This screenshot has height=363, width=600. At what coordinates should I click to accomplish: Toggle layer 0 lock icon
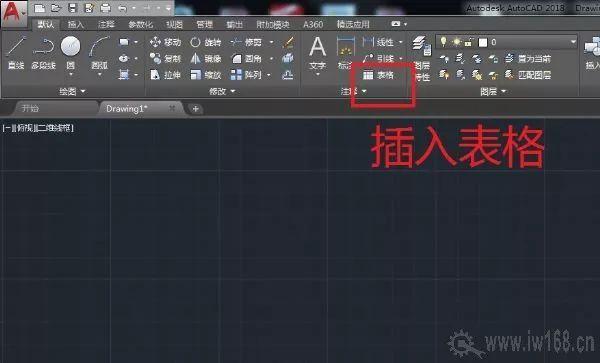[469, 42]
